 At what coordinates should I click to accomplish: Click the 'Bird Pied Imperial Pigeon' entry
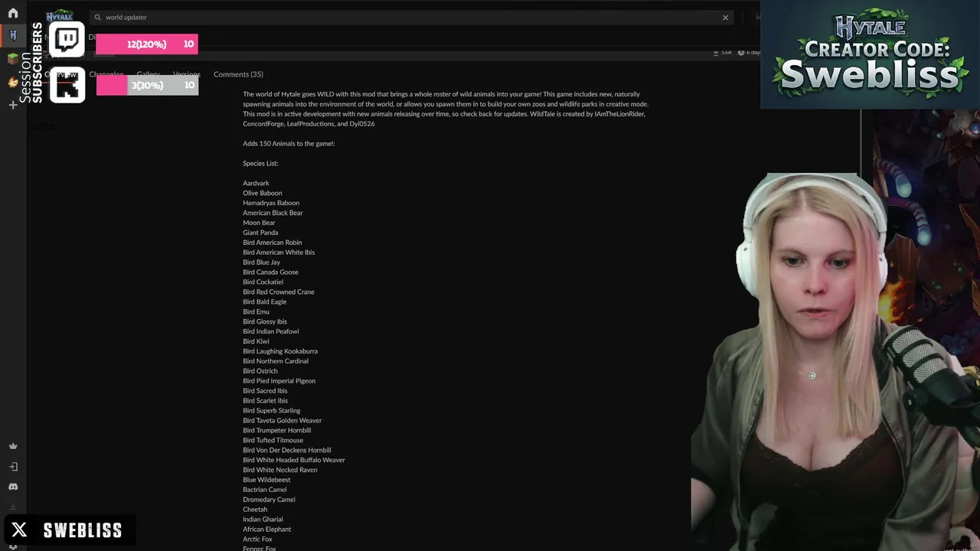coord(279,381)
